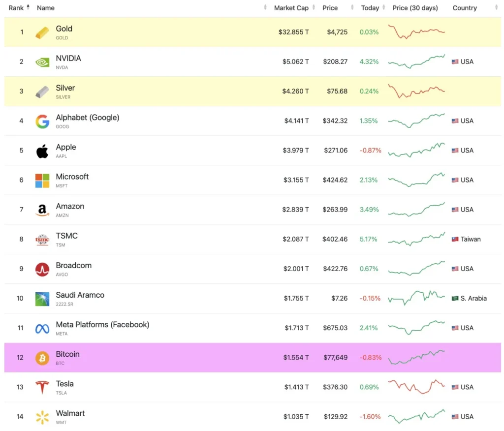
Task: Click the TSMC logo icon
Action: (42, 240)
